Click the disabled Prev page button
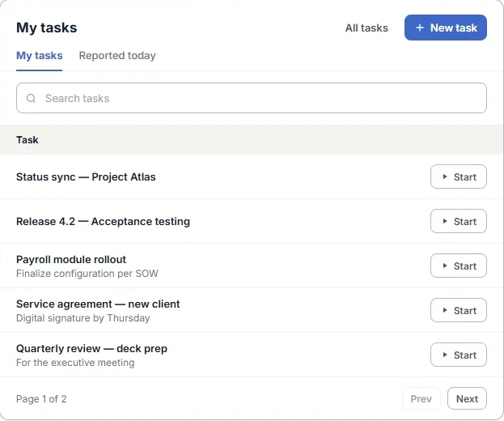Image resolution: width=504 pixels, height=421 pixels. tap(421, 399)
